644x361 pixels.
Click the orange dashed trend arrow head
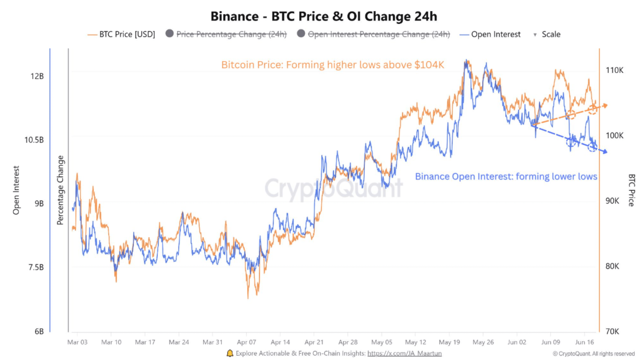604,106
